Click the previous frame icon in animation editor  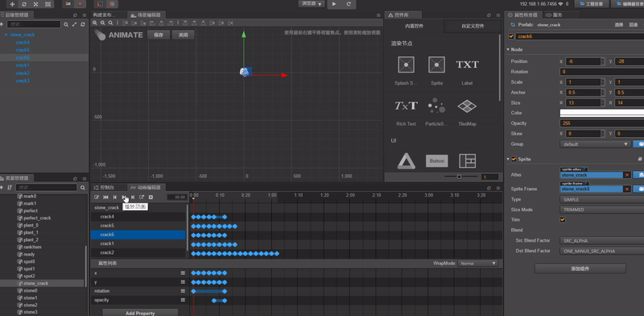[114, 197]
